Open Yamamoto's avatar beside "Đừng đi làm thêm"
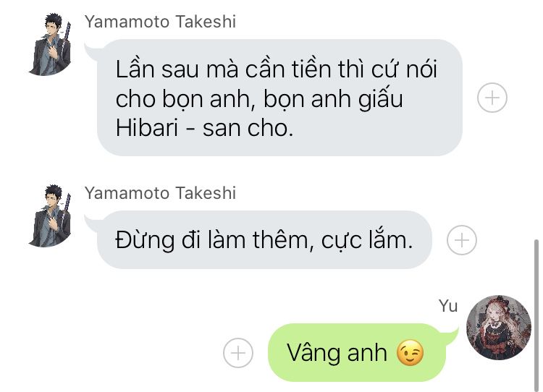Image resolution: width=543 pixels, height=392 pixels. click(x=51, y=216)
